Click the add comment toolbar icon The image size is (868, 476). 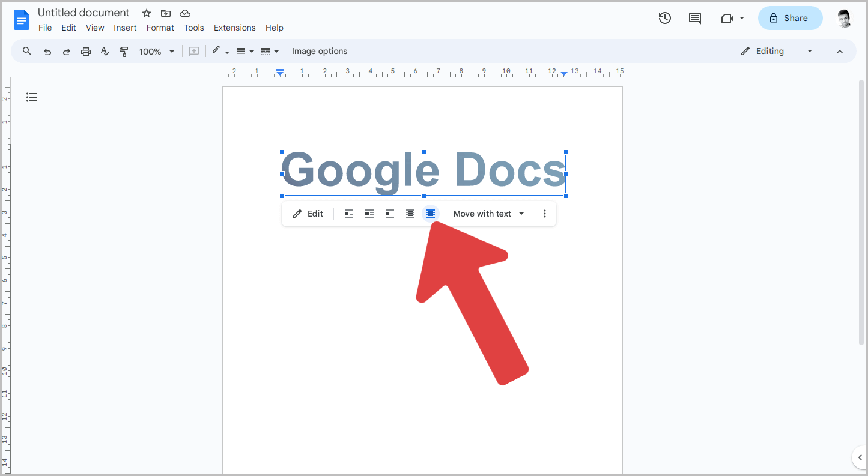[x=194, y=52]
